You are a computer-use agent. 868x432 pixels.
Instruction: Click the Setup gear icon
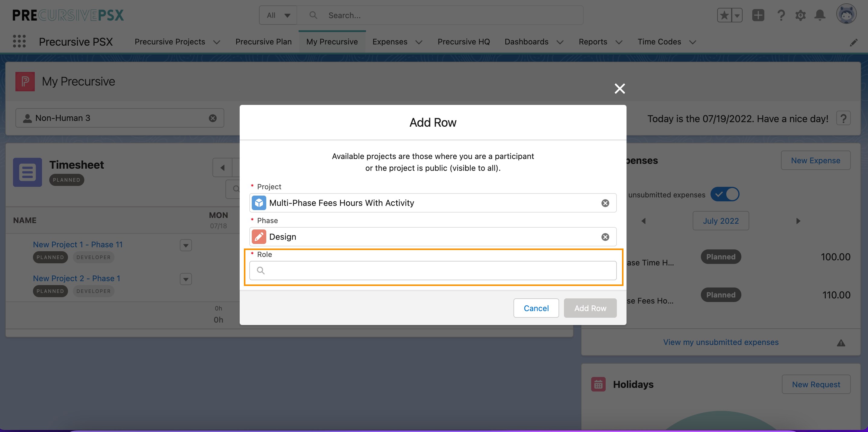tap(801, 15)
